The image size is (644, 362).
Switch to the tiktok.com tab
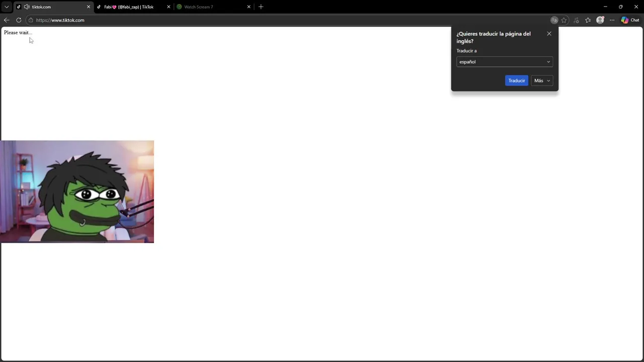tap(53, 7)
